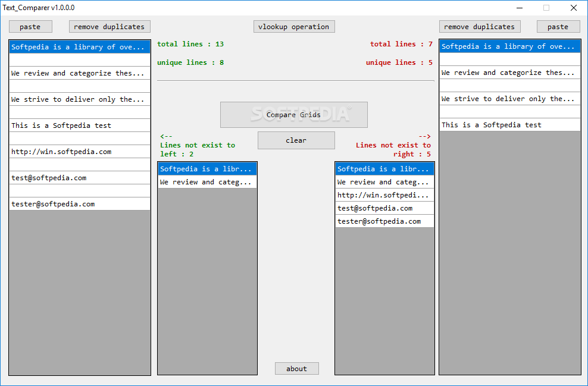Click the left remove duplicates button
Image resolution: width=588 pixels, height=386 pixels.
(x=110, y=27)
